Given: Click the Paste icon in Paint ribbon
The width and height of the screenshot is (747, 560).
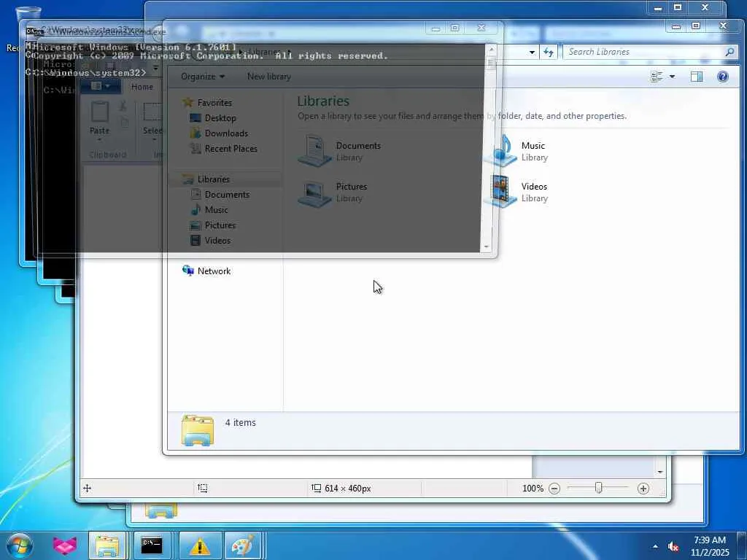Looking at the screenshot, I should click(99, 112).
